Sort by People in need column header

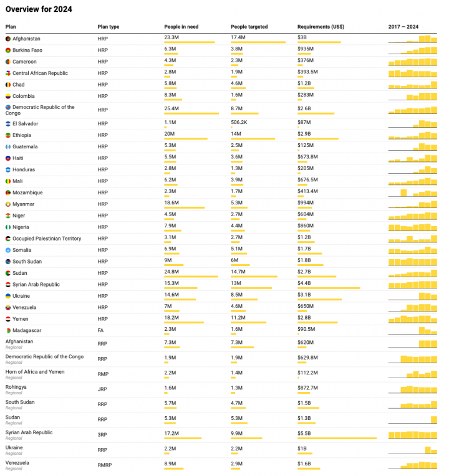tap(181, 27)
